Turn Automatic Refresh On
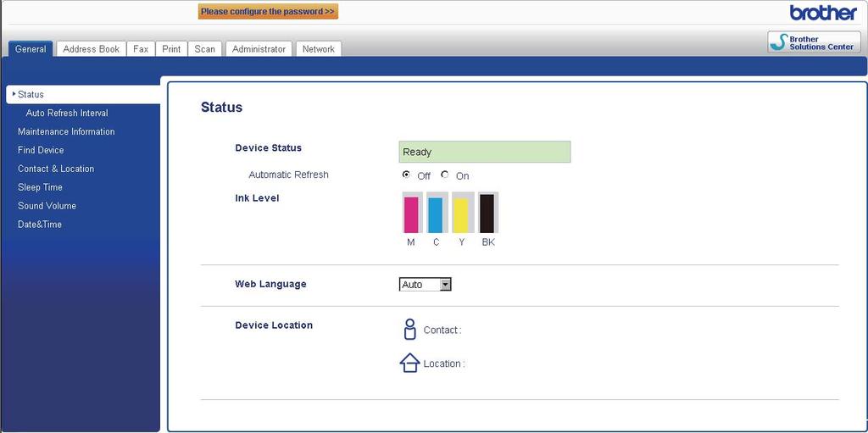 [x=444, y=175]
